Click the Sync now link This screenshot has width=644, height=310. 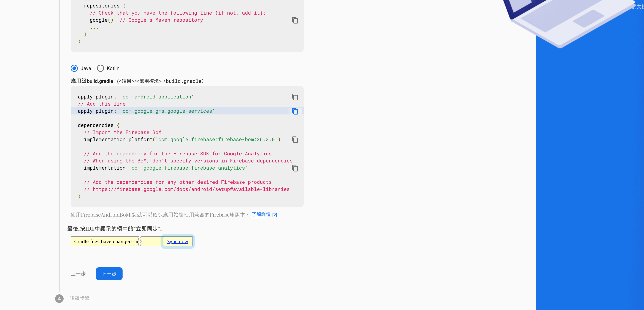click(x=177, y=241)
